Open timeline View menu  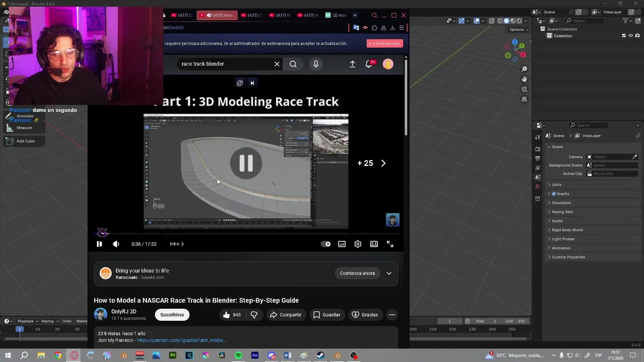(x=67, y=321)
